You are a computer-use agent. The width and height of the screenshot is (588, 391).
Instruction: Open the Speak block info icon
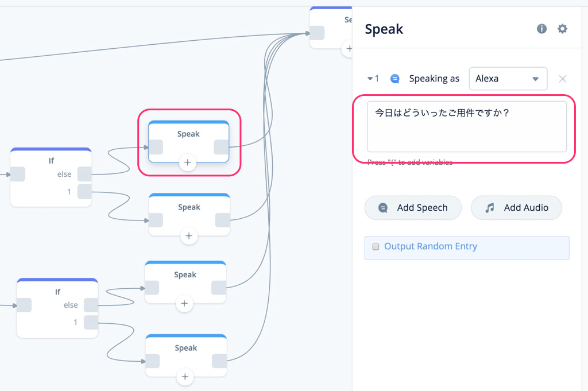click(x=541, y=29)
